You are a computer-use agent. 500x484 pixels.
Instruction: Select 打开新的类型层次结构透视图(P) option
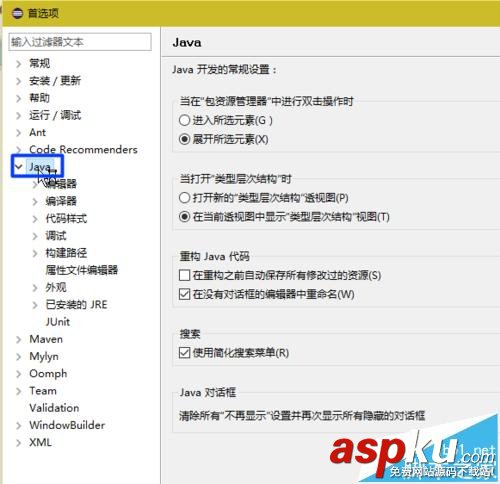click(184, 198)
